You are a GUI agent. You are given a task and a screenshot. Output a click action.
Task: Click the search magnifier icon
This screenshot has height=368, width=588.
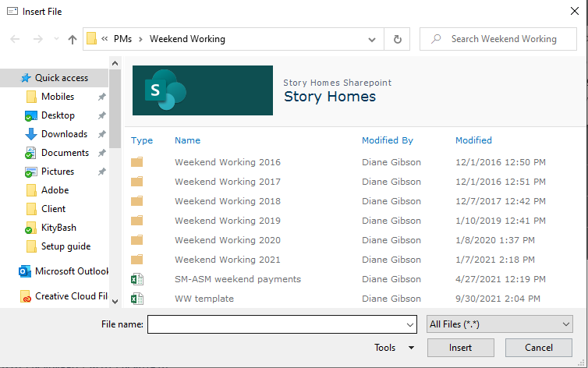tap(436, 39)
